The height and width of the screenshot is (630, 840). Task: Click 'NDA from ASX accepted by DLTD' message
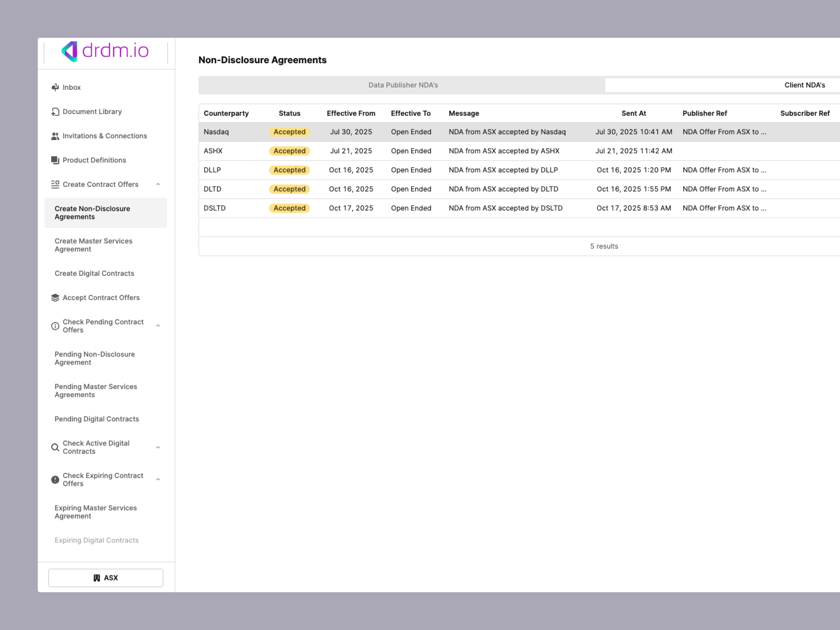tap(503, 189)
